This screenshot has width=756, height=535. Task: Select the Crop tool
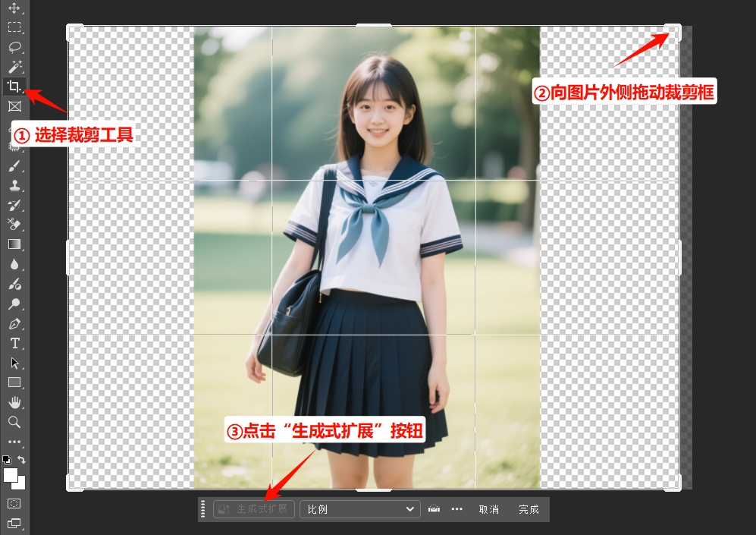point(14,87)
